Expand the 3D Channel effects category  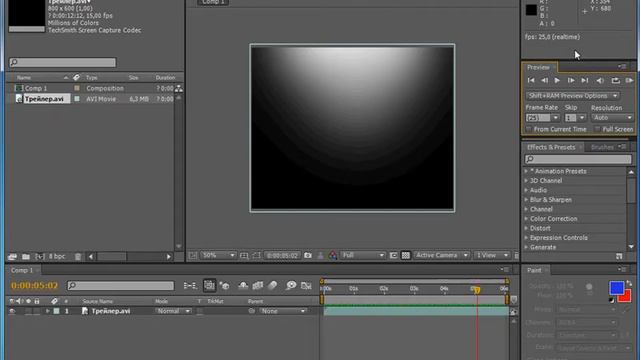pyautogui.click(x=526, y=181)
